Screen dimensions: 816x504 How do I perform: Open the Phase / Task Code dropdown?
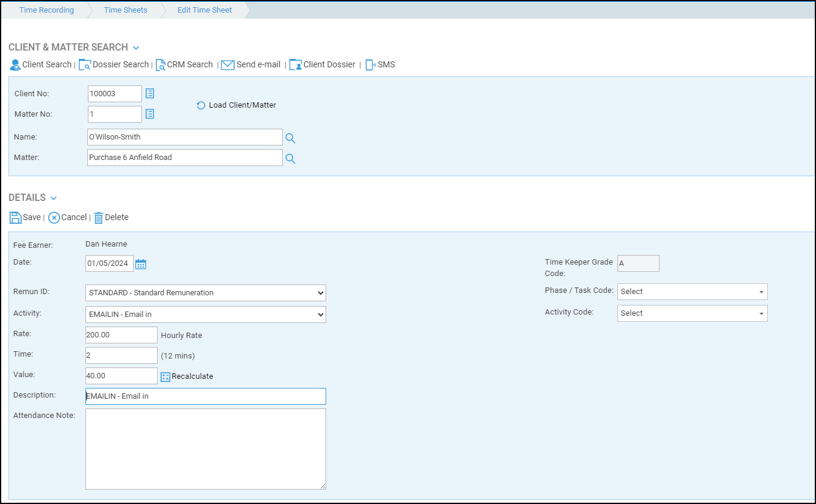pyautogui.click(x=692, y=292)
